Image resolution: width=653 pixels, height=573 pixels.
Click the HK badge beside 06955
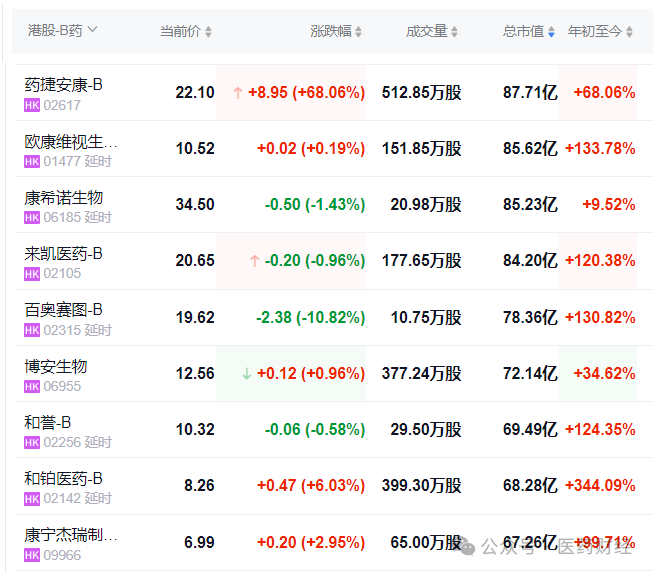pos(31,386)
